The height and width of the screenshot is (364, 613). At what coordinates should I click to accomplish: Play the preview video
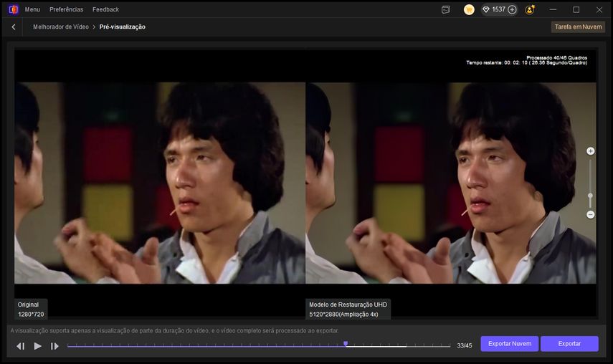click(37, 346)
